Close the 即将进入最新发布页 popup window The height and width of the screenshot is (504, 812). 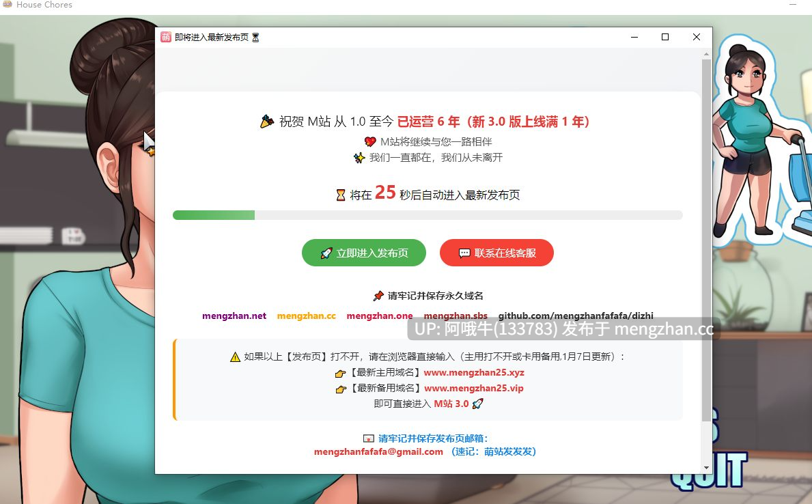tap(697, 37)
